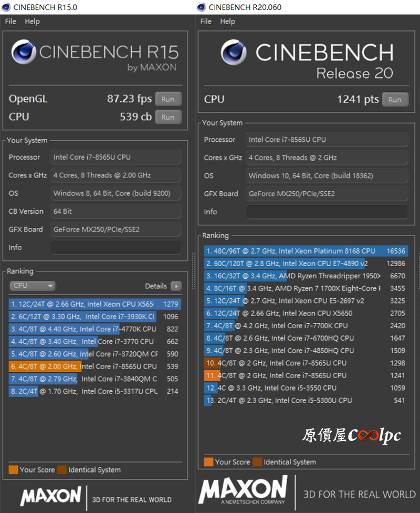Screen dimensions: 420x513
Task: Select R15 ranking row Xeon X5650 score 1279
Action: [x=95, y=304]
